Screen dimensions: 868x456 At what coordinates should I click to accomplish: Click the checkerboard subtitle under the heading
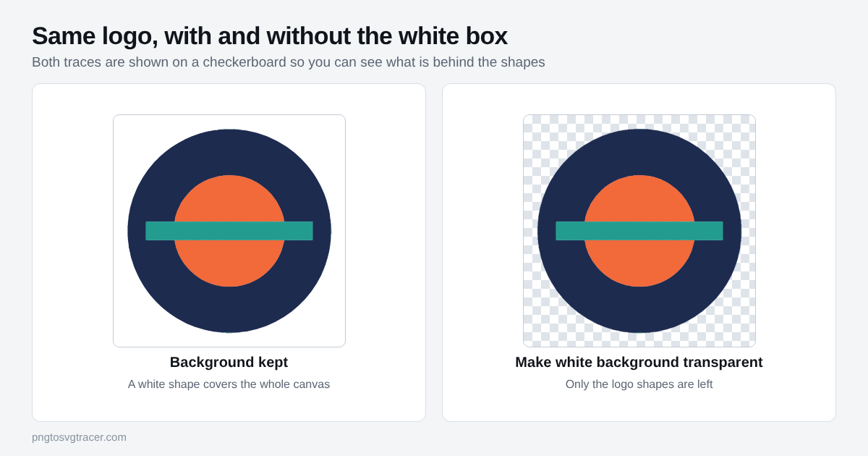(x=289, y=62)
